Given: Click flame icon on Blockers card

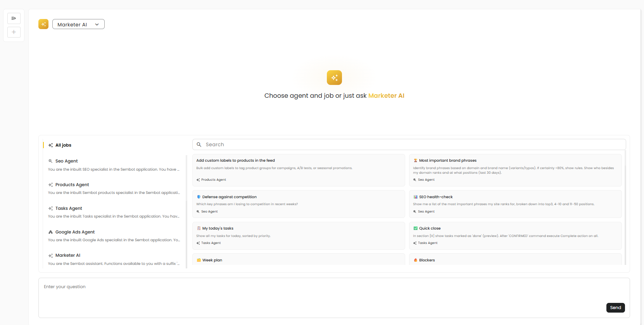Looking at the screenshot, I should pyautogui.click(x=415, y=260).
